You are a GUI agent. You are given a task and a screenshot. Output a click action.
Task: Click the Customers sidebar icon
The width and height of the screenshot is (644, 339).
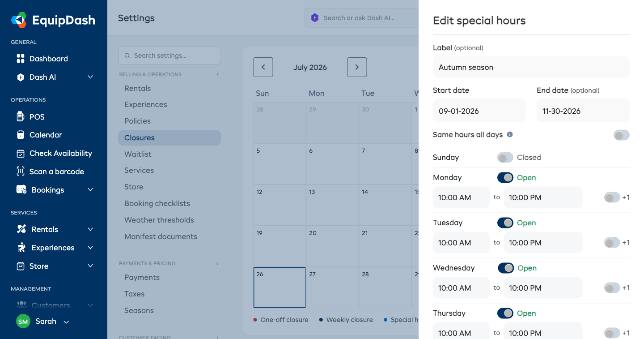(21, 305)
